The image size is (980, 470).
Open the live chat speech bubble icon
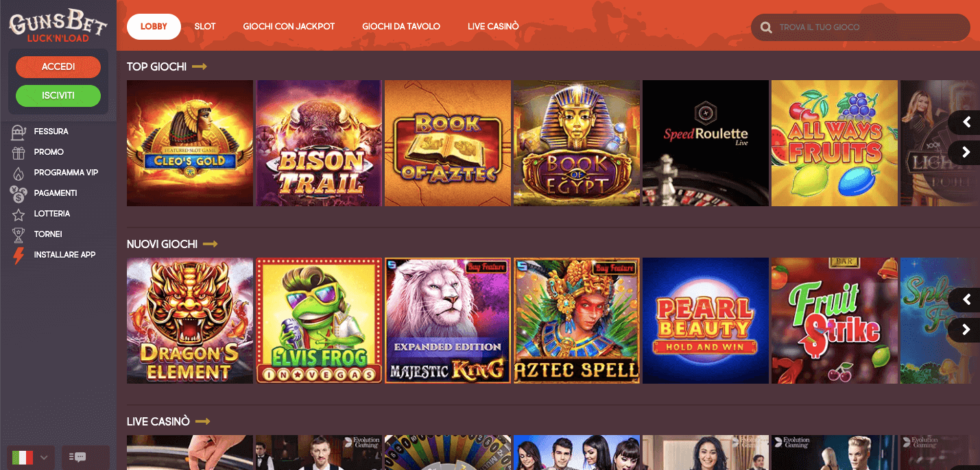click(79, 457)
